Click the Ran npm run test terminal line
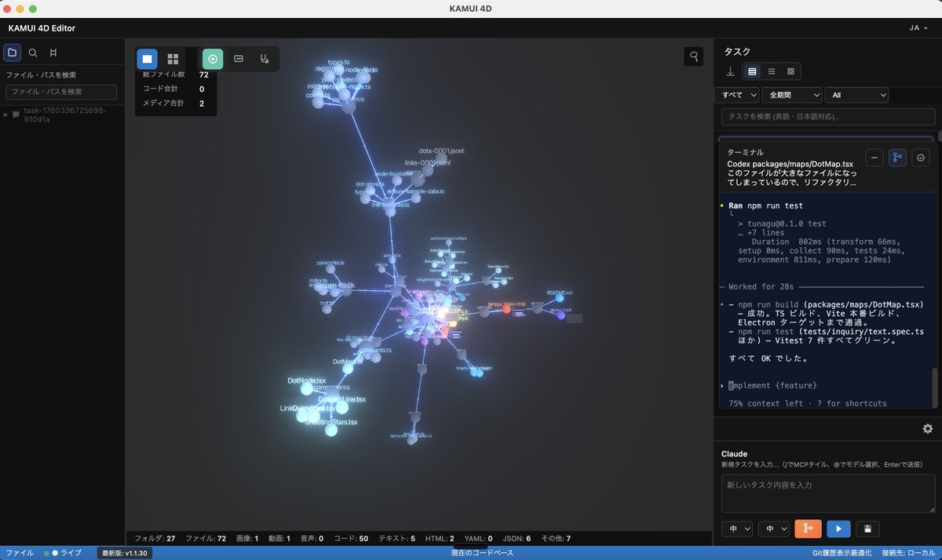The width and height of the screenshot is (942, 560). tap(765, 205)
